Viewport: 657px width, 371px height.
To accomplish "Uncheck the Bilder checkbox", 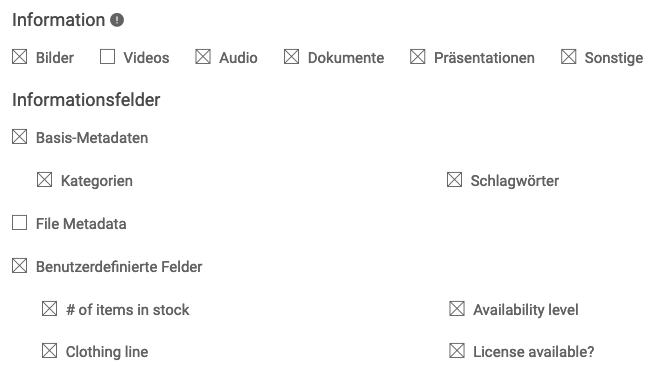I will pyautogui.click(x=20, y=57).
